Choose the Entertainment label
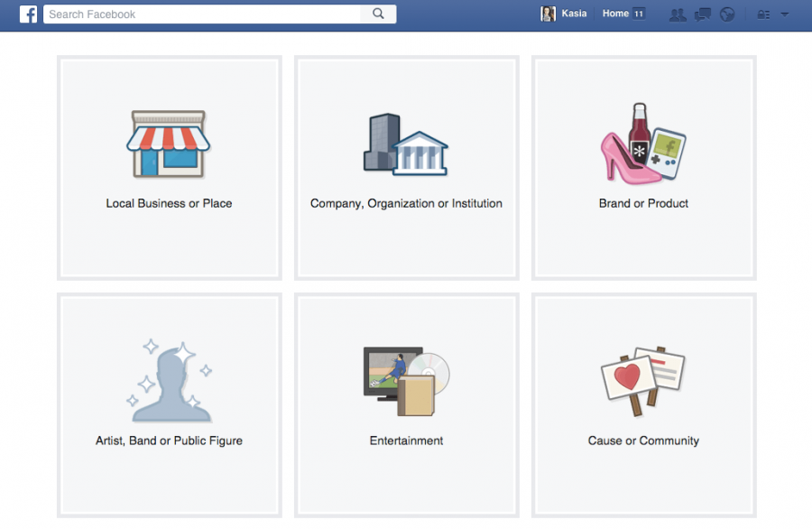The width and height of the screenshot is (812, 529). [406, 441]
